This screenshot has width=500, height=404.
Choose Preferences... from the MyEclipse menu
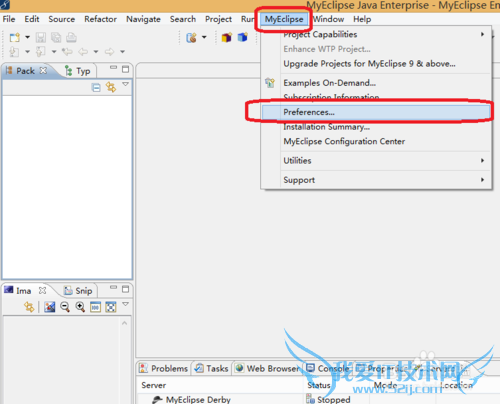click(x=376, y=112)
